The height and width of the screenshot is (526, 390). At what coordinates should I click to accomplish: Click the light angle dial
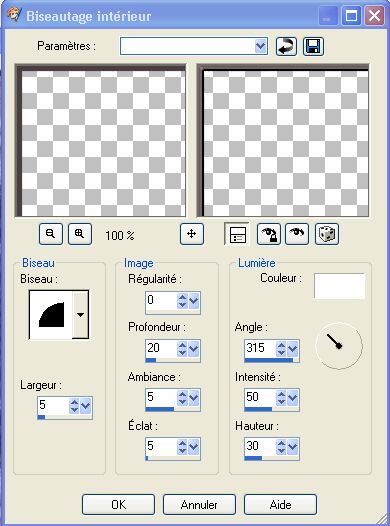(339, 346)
